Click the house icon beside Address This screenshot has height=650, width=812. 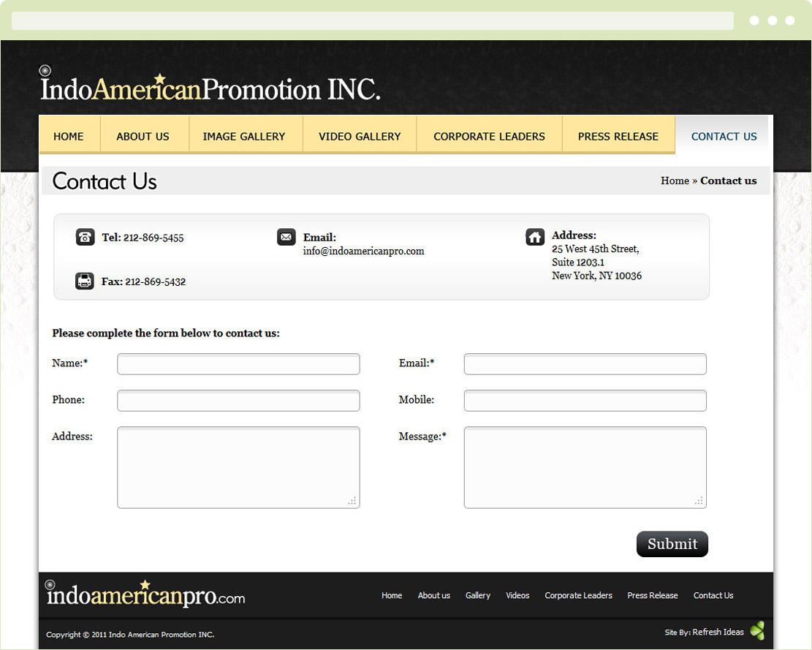535,237
